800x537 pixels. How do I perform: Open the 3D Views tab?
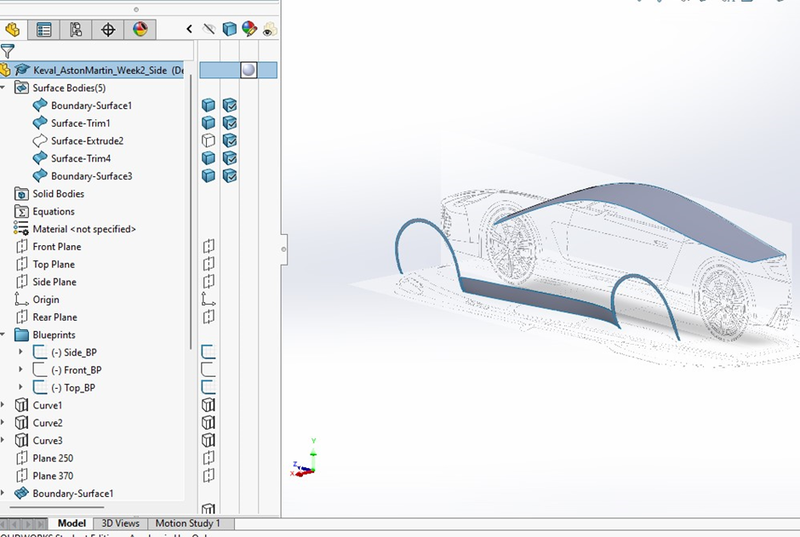coord(120,523)
